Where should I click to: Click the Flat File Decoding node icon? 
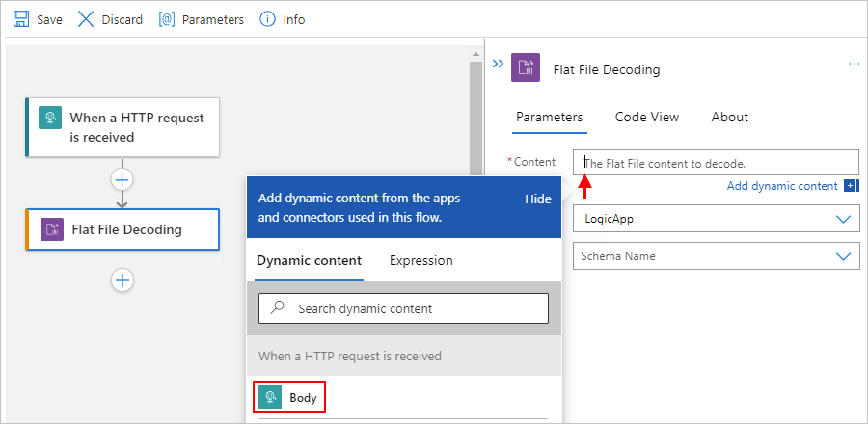coord(51,229)
